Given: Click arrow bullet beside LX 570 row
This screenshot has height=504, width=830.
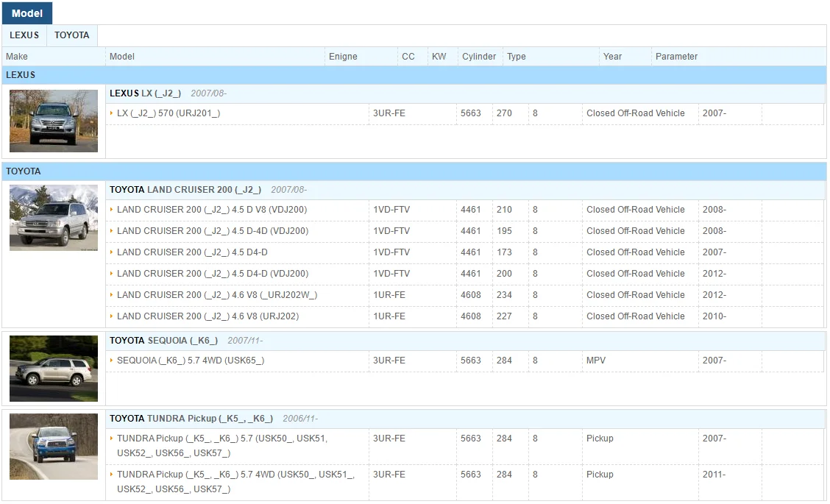Looking at the screenshot, I should click(111, 113).
